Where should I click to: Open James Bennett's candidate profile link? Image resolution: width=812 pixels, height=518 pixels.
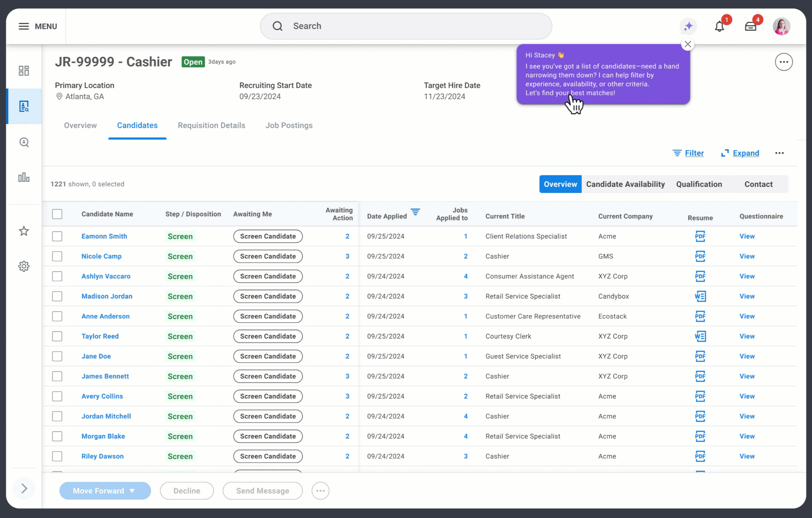[x=105, y=376]
